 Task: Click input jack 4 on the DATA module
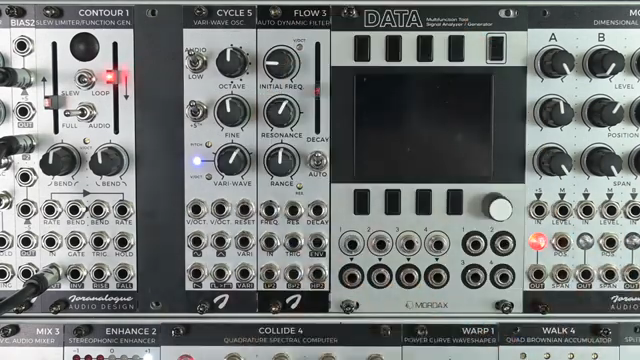click(437, 244)
